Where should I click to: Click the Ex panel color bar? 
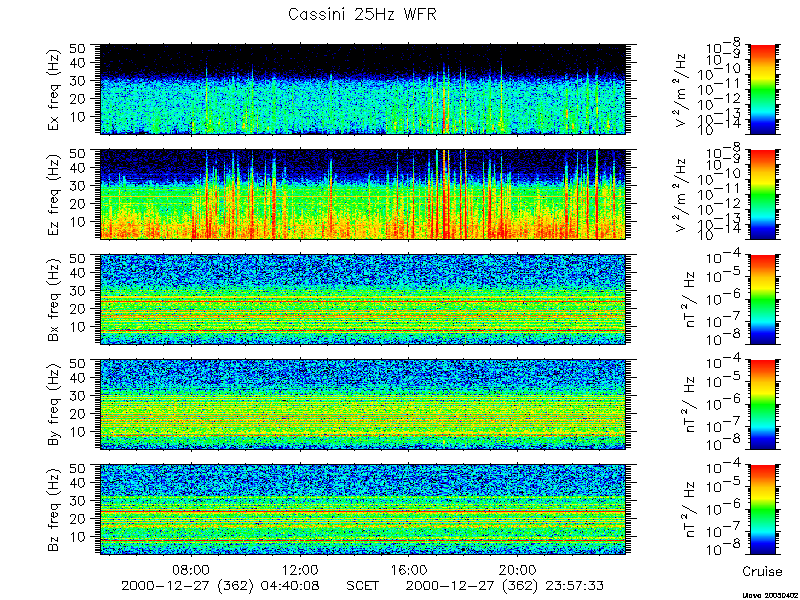click(x=763, y=89)
